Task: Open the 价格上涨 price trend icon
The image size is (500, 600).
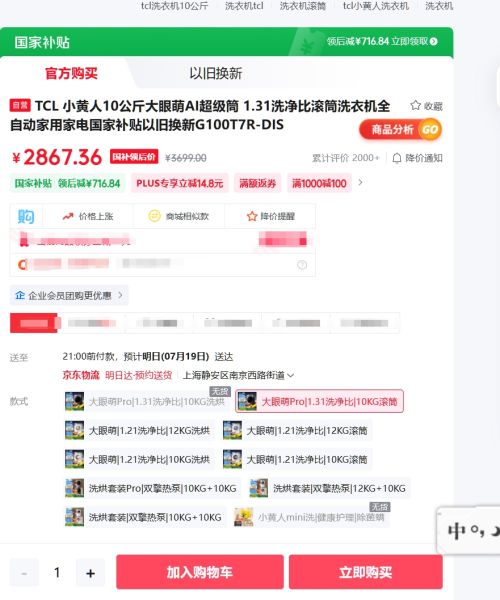Action: point(68,216)
